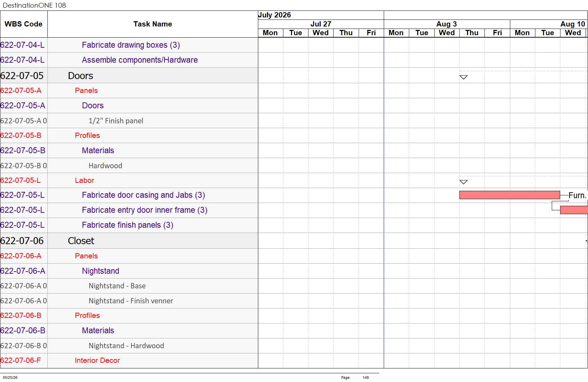The image size is (588, 382).
Task: Select Profiles under 622-07-06-B
Action: [87, 315]
